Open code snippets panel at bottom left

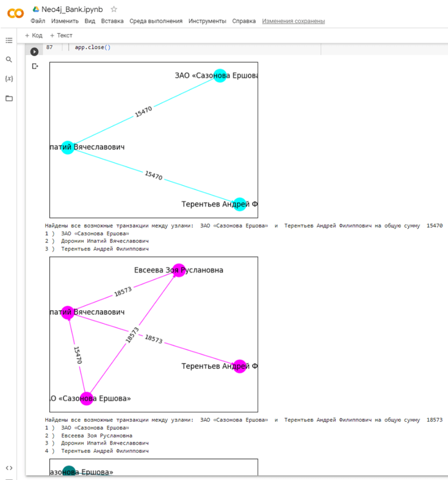(x=9, y=467)
